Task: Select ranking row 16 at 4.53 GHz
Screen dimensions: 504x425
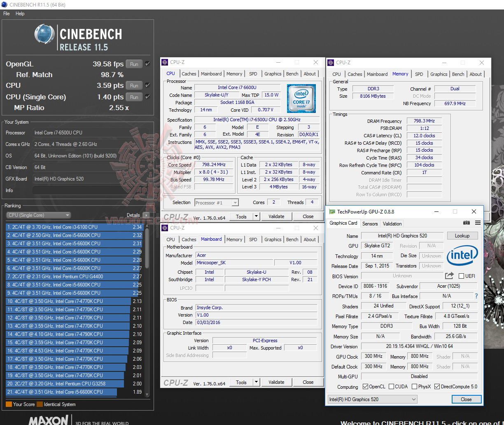Action: 75,351
